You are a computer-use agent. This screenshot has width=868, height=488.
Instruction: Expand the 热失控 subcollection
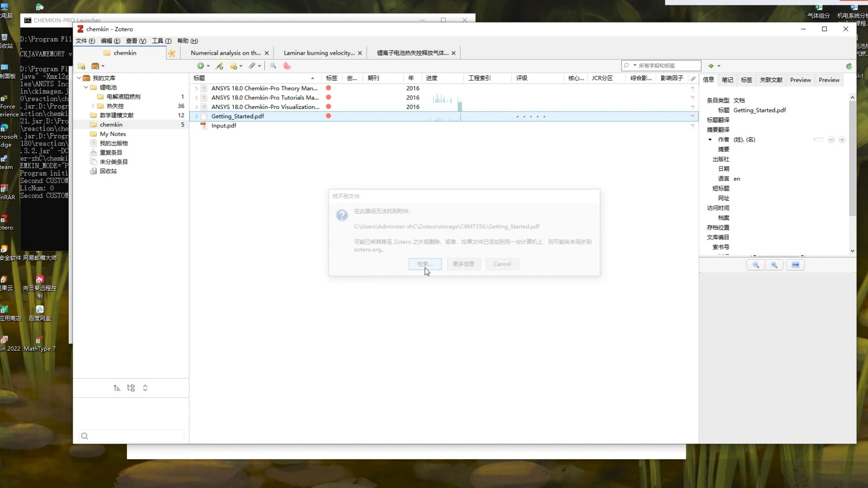tap(93, 106)
